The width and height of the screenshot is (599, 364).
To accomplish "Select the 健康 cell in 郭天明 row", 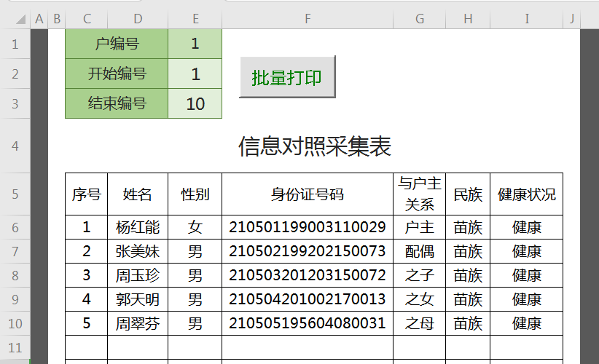I will tap(527, 299).
